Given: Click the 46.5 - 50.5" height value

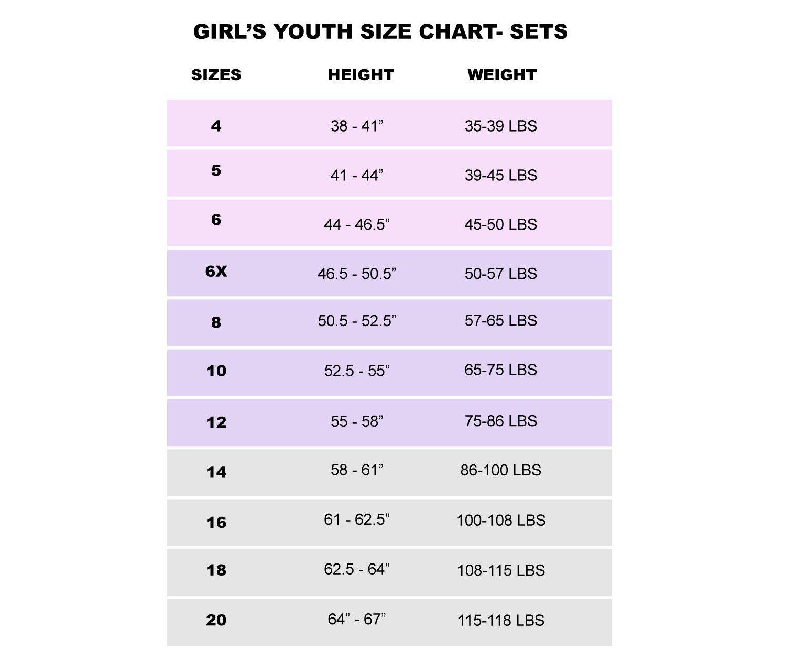Looking at the screenshot, I should (x=357, y=274).
